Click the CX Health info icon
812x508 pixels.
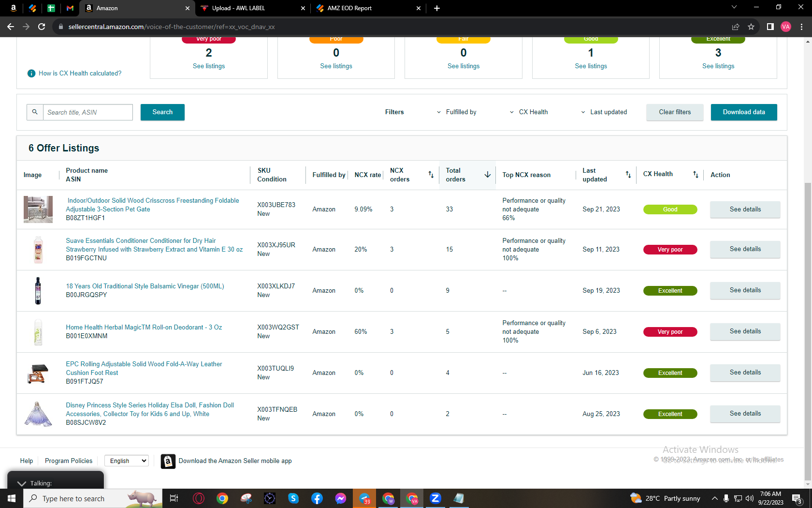tap(31, 74)
